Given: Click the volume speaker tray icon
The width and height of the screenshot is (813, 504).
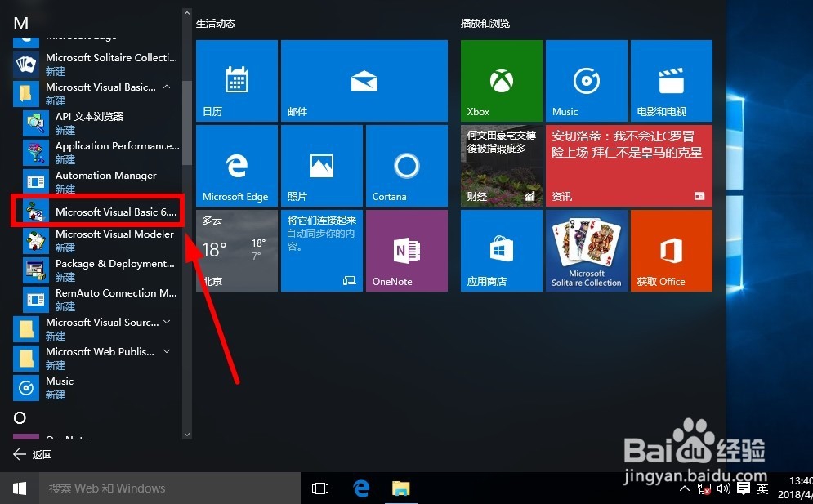Looking at the screenshot, I should tap(723, 488).
